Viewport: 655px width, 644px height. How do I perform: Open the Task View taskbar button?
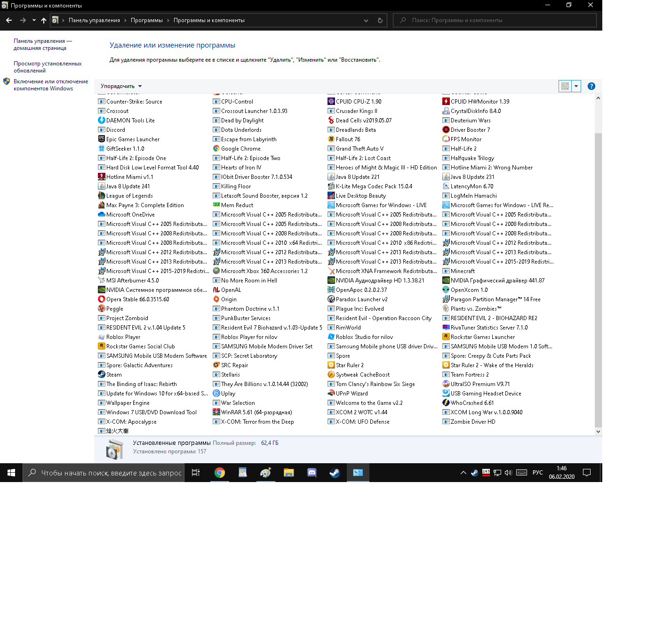(196, 473)
